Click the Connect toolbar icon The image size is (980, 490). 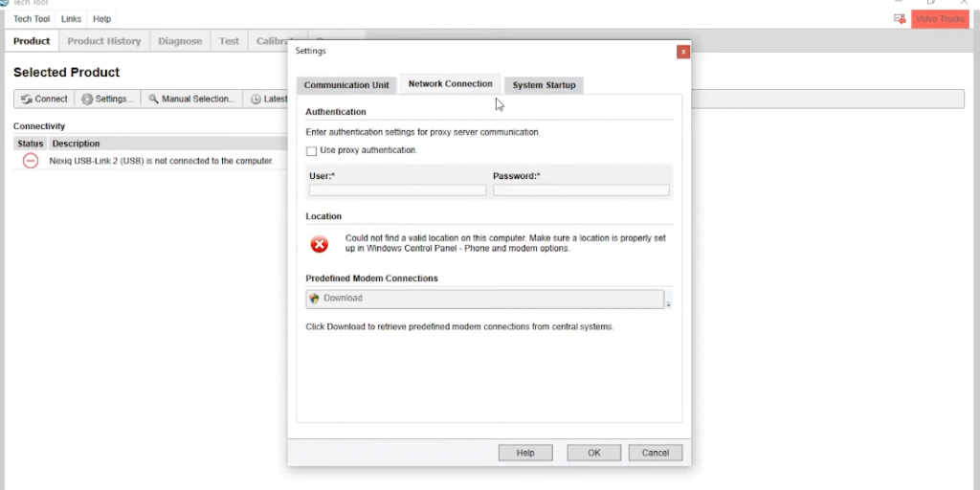pos(26,99)
